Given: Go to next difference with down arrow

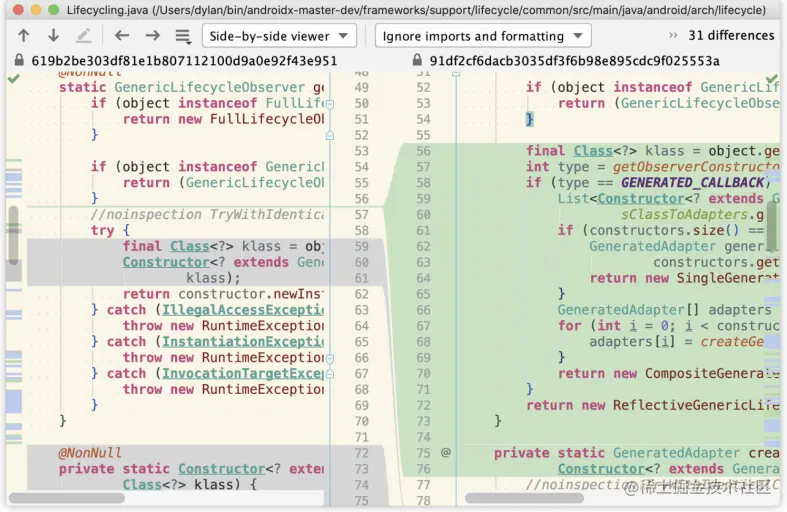Looking at the screenshot, I should (x=54, y=36).
